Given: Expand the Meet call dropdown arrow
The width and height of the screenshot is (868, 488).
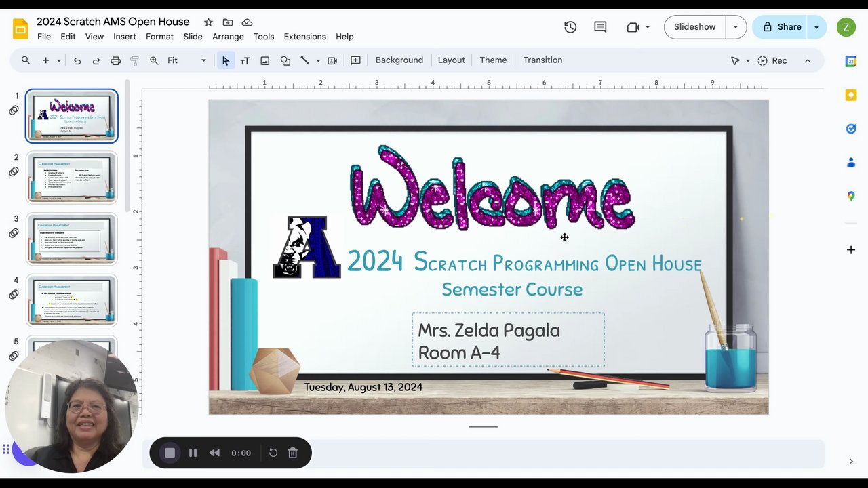Looking at the screenshot, I should 648,27.
